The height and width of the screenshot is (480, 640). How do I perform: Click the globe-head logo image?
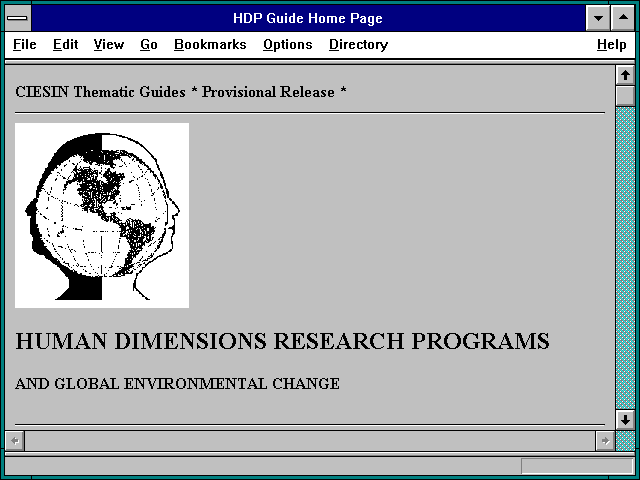coord(102,216)
